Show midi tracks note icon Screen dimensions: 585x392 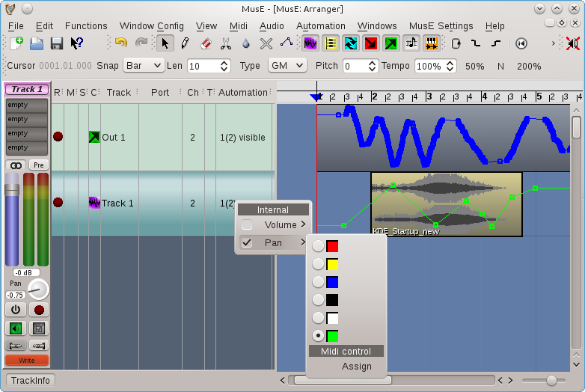tap(411, 43)
